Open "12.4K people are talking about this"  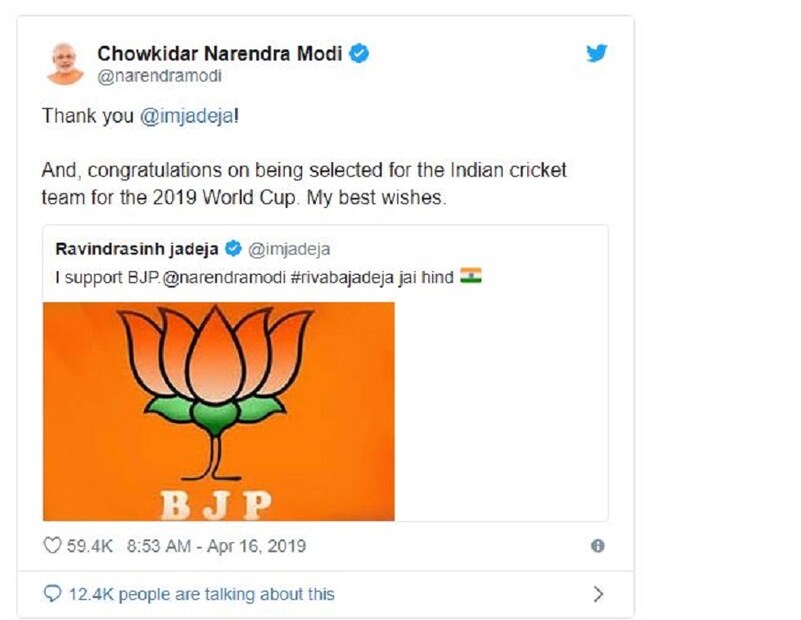(201, 594)
